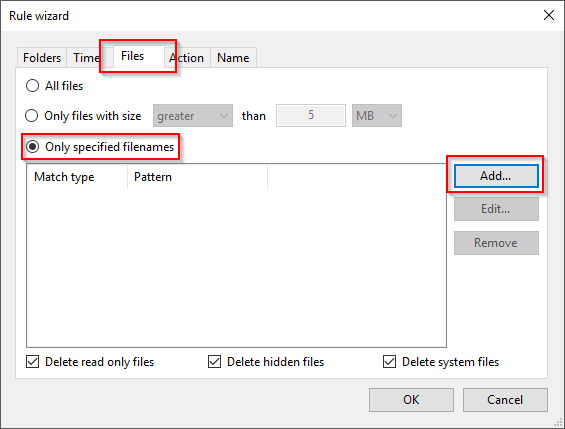
Task: Select the Files tab
Action: (133, 56)
